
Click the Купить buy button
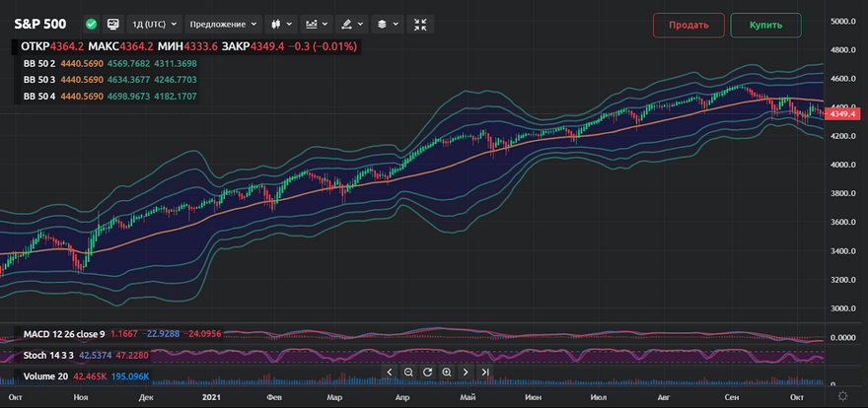click(x=765, y=25)
